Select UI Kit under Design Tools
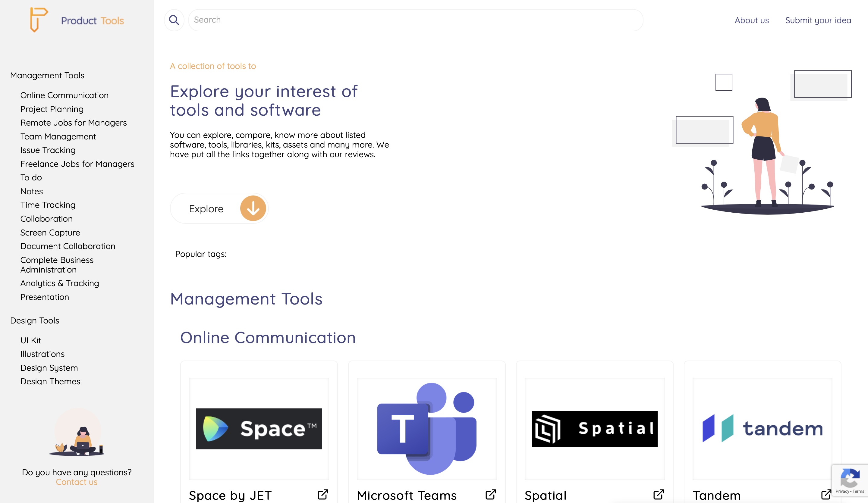This screenshot has height=503, width=868. click(x=31, y=340)
